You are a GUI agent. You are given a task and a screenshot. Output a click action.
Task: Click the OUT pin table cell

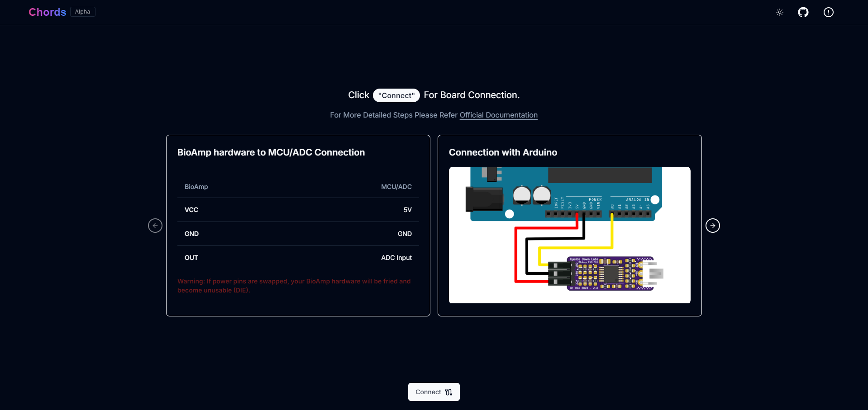point(191,258)
